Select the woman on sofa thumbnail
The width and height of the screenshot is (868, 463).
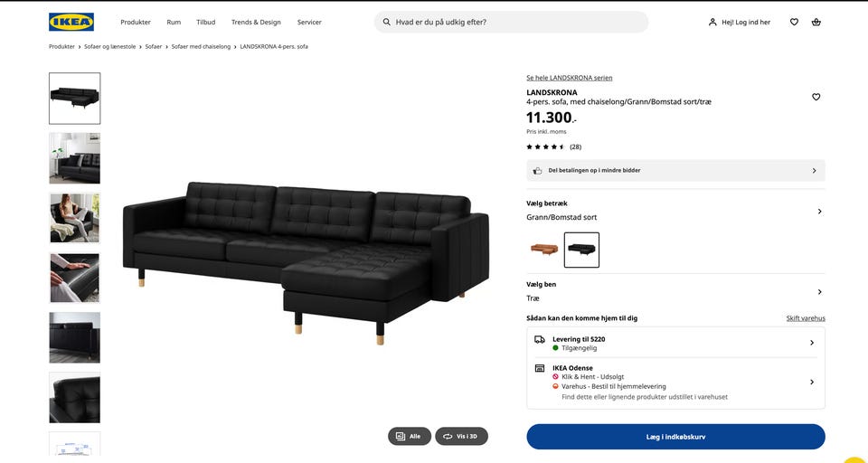pyautogui.click(x=74, y=218)
